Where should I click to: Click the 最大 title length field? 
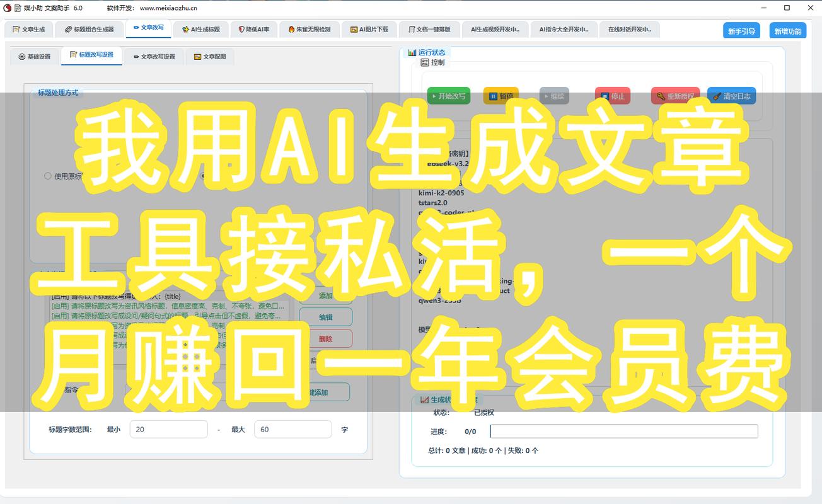pyautogui.click(x=292, y=430)
